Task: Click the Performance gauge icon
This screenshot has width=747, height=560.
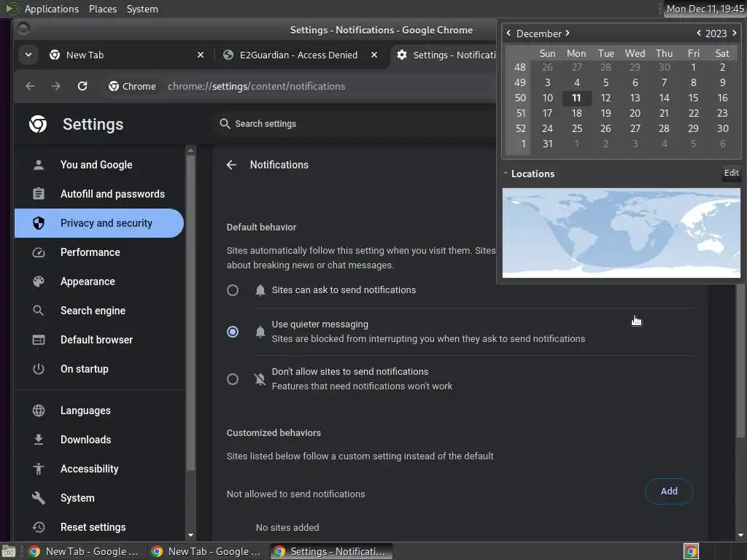Action: pos(39,252)
